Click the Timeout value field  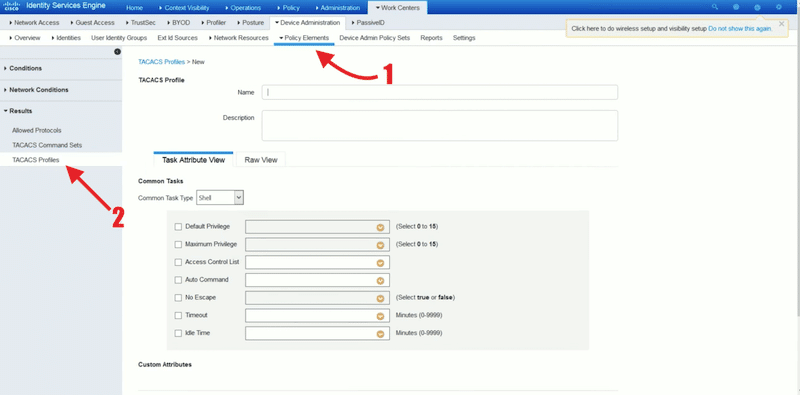[x=317, y=315]
